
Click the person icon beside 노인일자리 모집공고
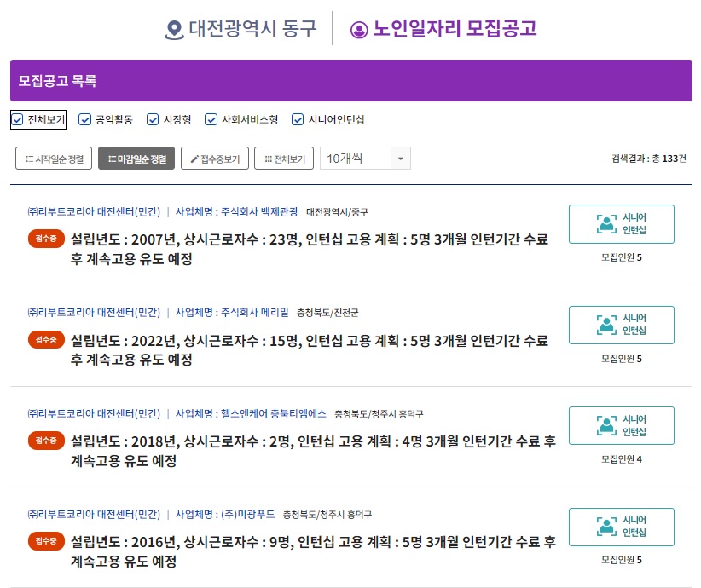[x=358, y=30]
